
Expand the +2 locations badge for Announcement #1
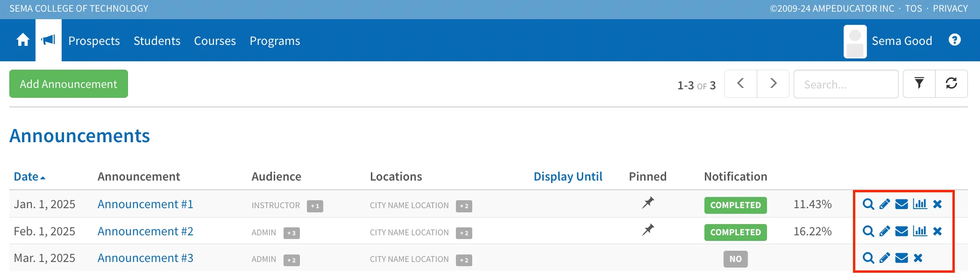point(464,206)
